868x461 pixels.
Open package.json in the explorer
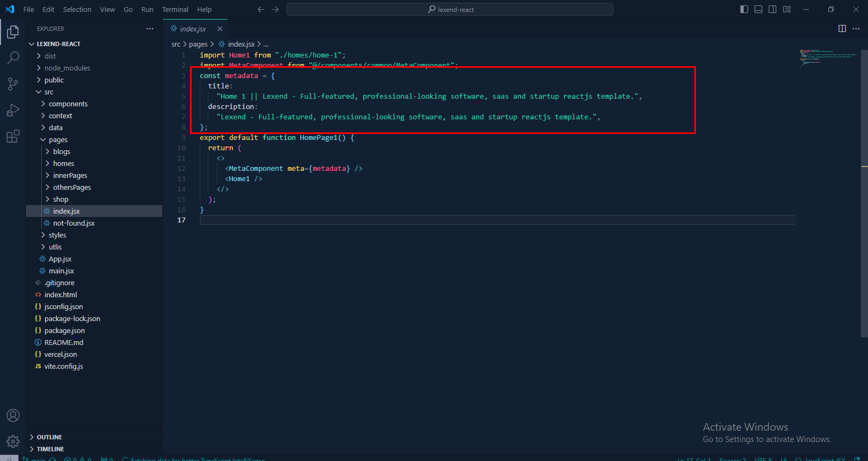point(94,330)
